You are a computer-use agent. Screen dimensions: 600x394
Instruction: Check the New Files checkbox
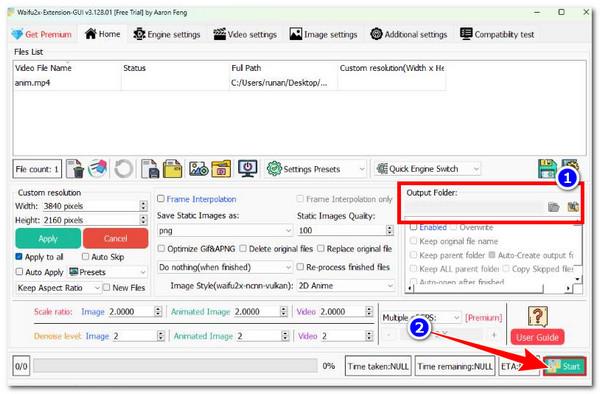[107, 287]
